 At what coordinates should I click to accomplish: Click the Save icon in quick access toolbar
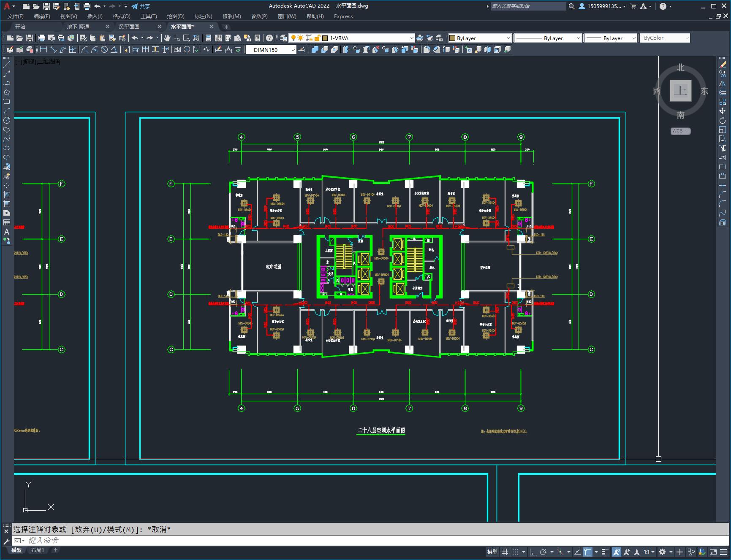click(x=46, y=6)
